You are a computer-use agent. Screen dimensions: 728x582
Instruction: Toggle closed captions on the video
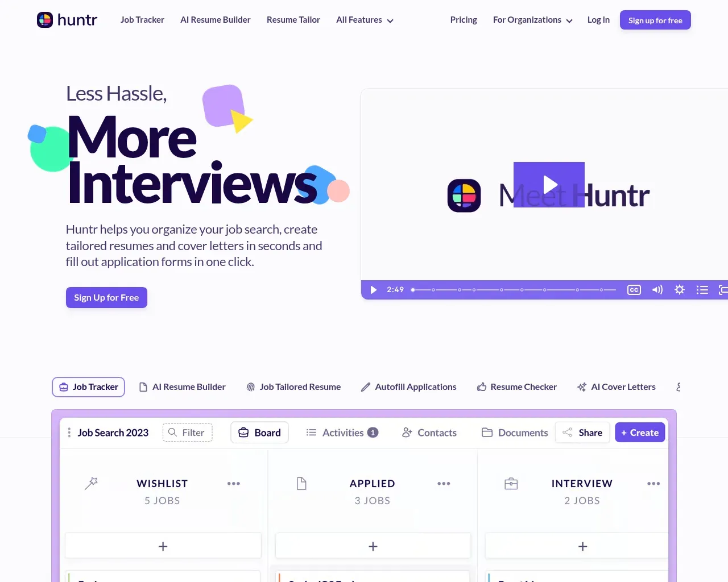click(634, 290)
